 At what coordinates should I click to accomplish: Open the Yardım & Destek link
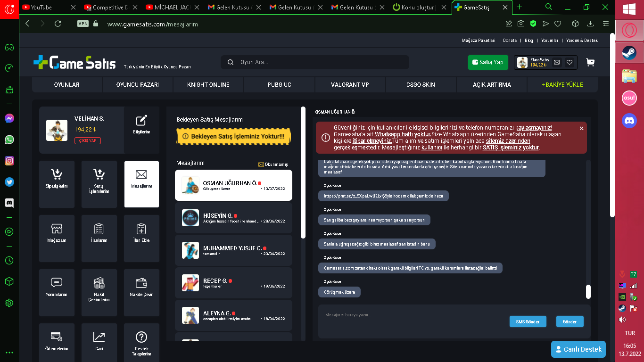pyautogui.click(x=582, y=41)
